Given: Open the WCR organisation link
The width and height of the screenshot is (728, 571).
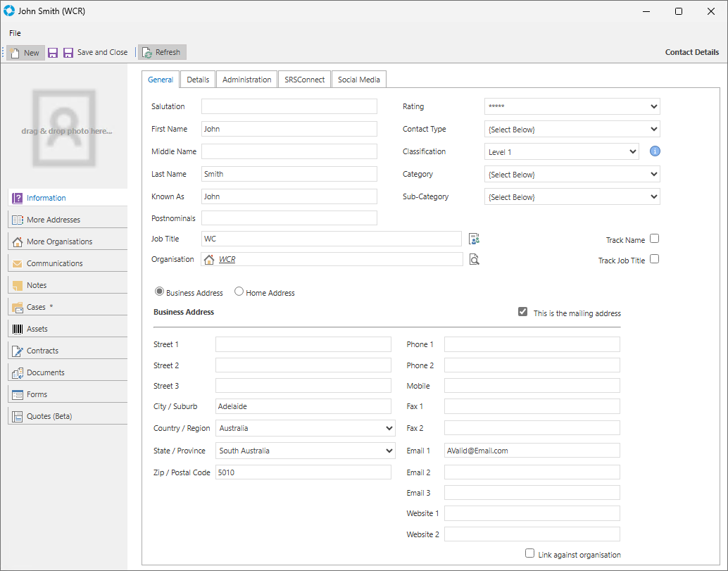Looking at the screenshot, I should (227, 260).
